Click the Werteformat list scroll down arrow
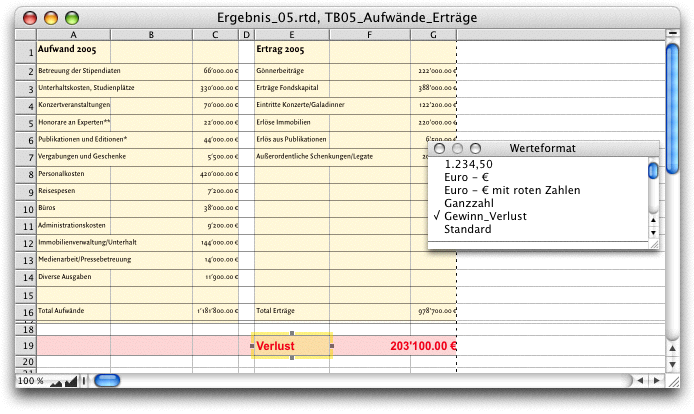Image resolution: width=694 pixels, height=414 pixels. tap(653, 230)
